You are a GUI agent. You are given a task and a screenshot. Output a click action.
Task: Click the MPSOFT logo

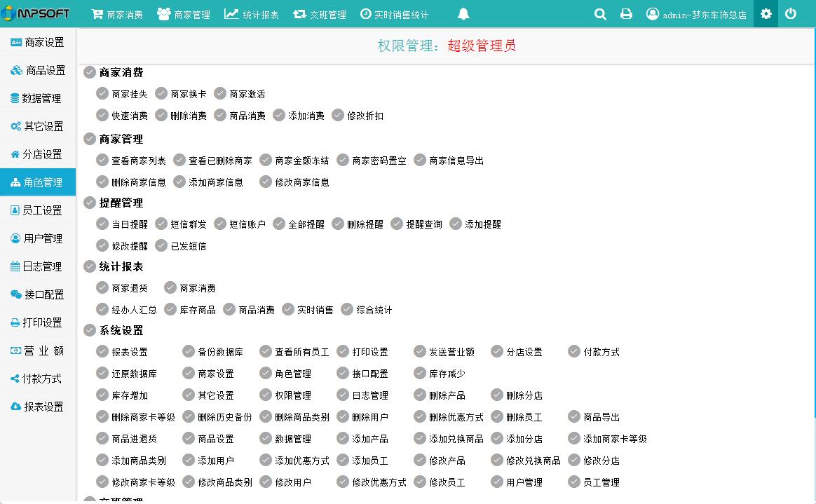(x=36, y=14)
